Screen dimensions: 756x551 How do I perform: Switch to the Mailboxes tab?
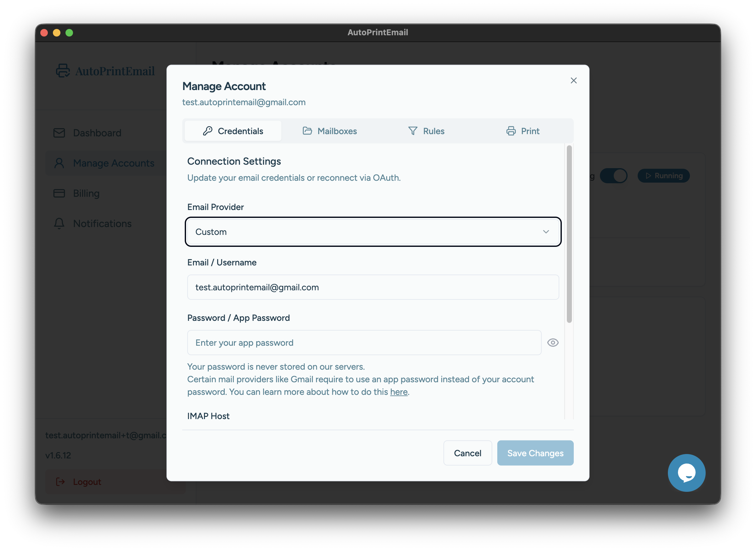[337, 131]
